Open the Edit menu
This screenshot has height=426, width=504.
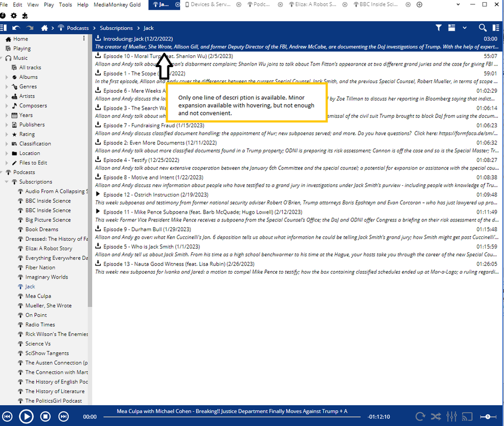coord(18,4)
